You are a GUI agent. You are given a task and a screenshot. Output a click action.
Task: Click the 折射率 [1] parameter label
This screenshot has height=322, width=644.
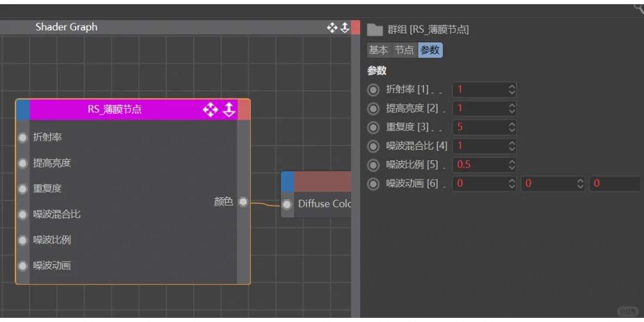click(x=407, y=89)
